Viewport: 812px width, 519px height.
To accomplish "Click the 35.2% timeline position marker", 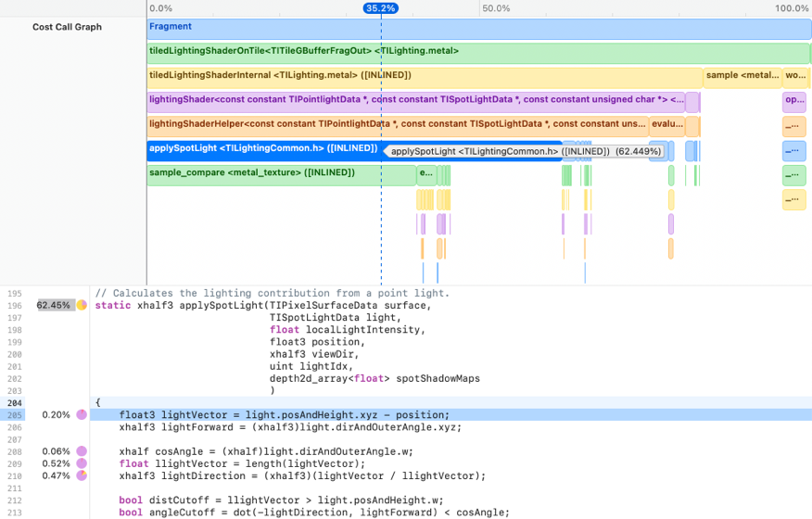I will pyautogui.click(x=380, y=8).
